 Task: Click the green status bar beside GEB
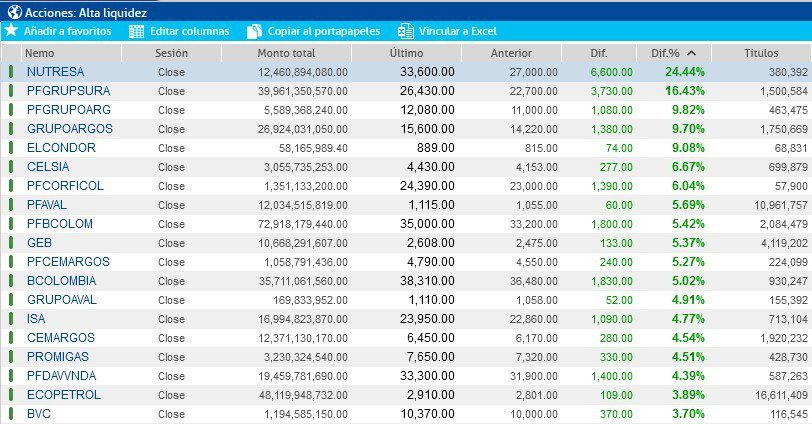tap(11, 242)
